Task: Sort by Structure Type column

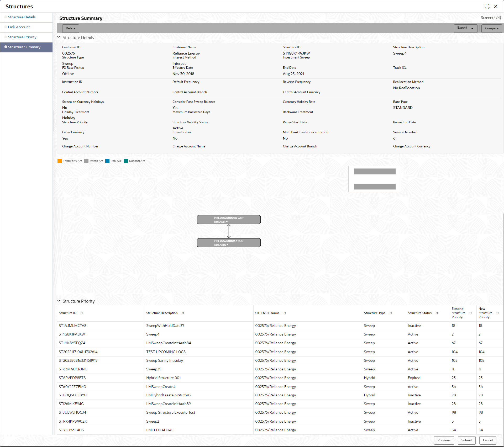Action: pyautogui.click(x=391, y=313)
